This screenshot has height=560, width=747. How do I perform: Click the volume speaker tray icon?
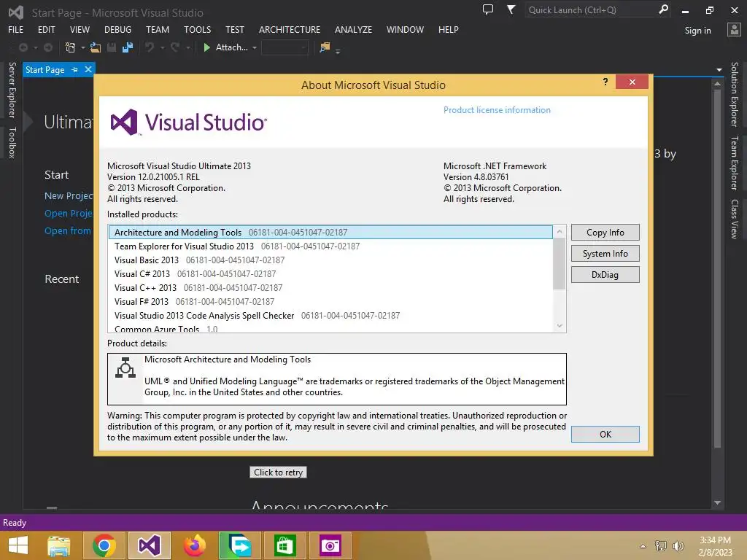pyautogui.click(x=678, y=545)
